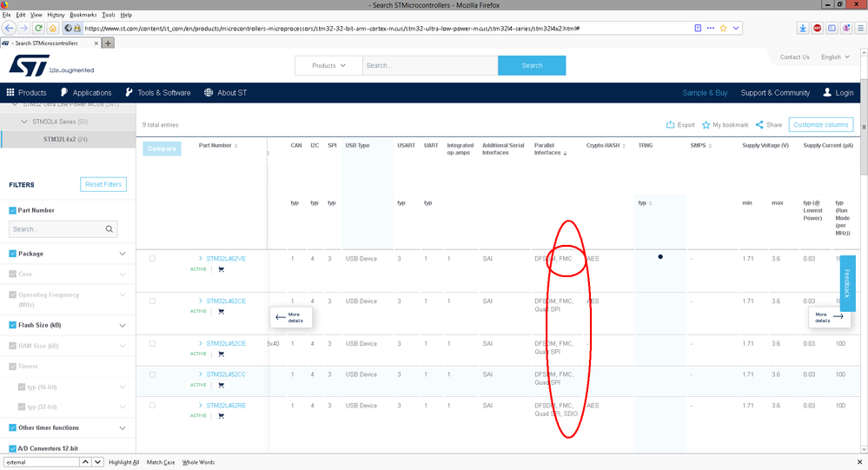
Task: Click the Sample & Buy link
Action: pos(705,92)
